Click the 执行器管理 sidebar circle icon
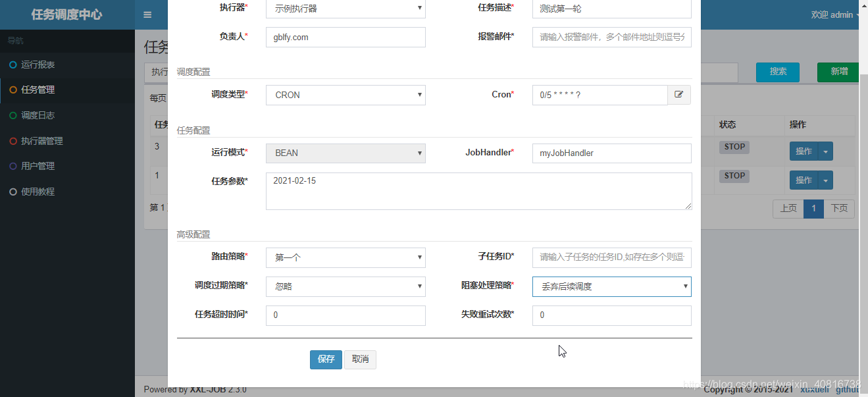 13,141
